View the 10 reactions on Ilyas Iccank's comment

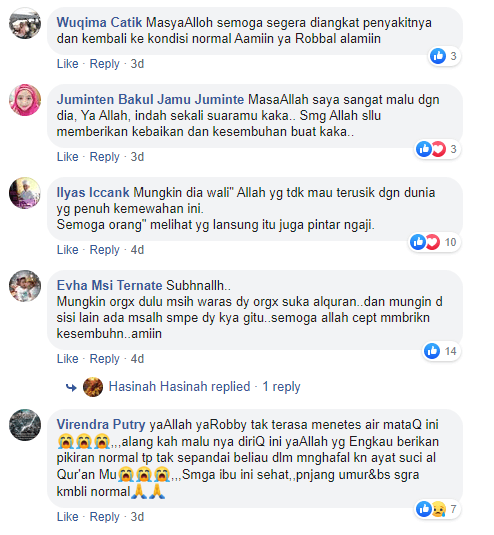tap(434, 242)
